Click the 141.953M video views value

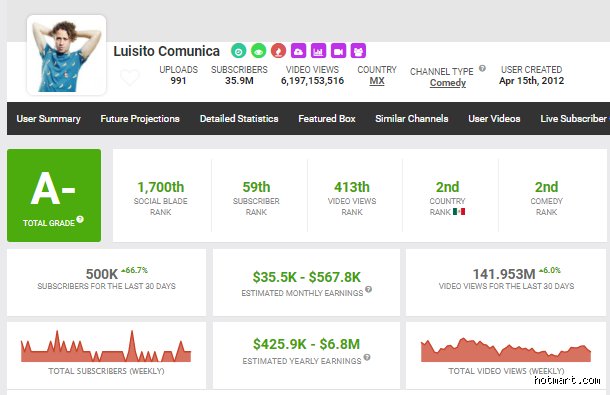pos(504,274)
